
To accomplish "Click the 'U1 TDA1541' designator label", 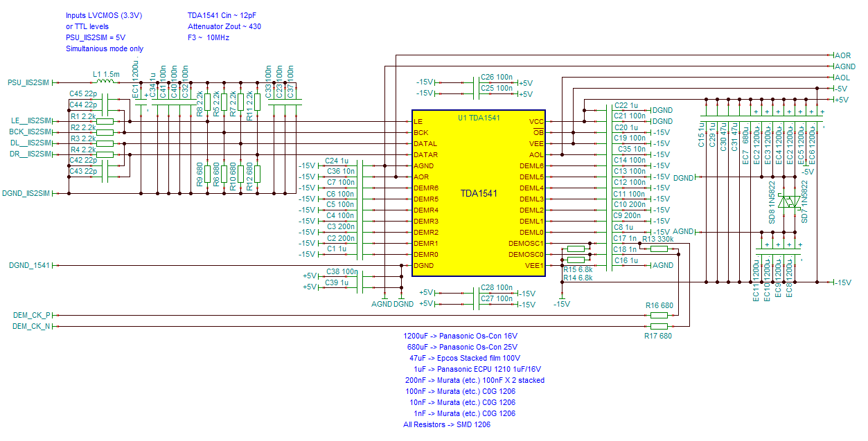I will (479, 118).
